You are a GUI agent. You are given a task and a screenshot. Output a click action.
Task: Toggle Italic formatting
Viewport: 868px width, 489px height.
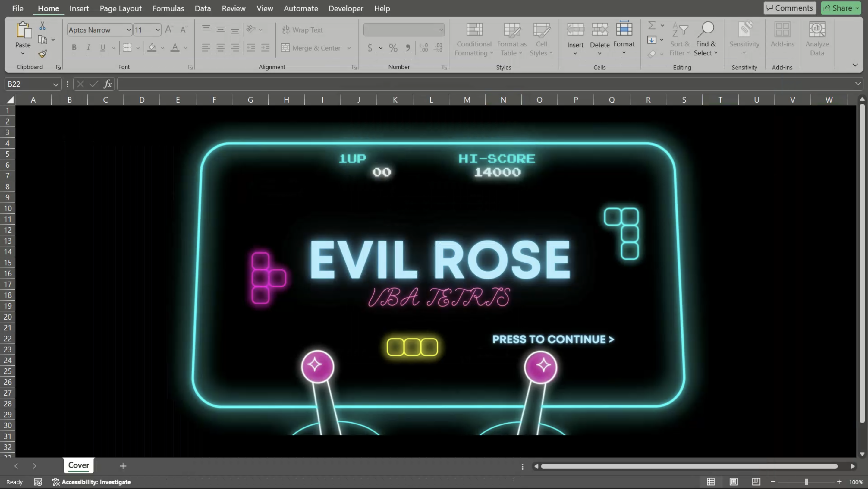coord(88,48)
